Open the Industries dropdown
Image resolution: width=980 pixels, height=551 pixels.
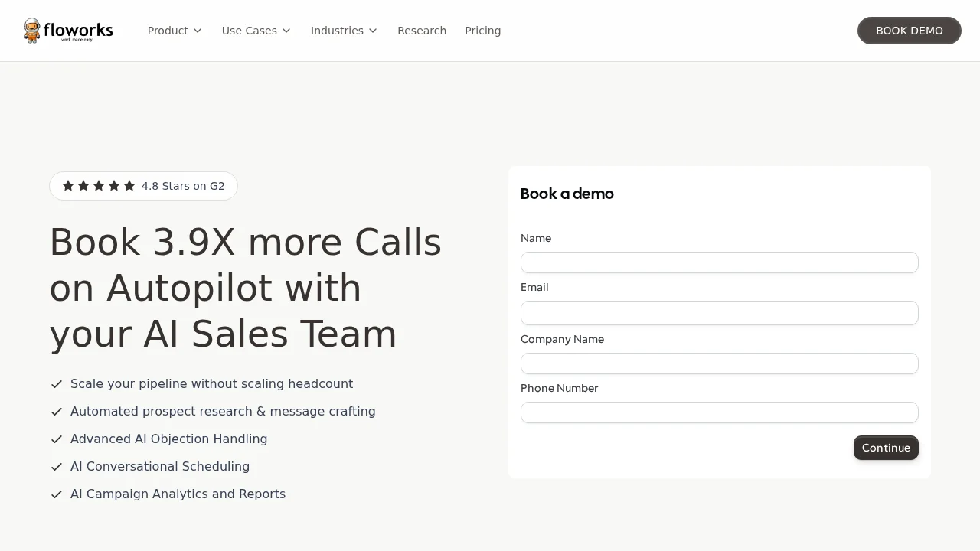tap(344, 31)
